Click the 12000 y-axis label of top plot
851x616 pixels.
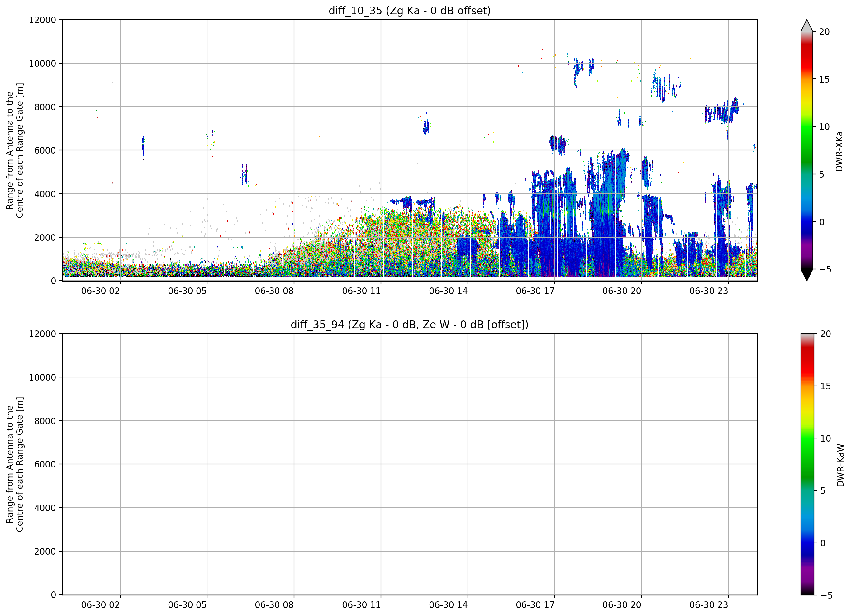click(x=42, y=20)
